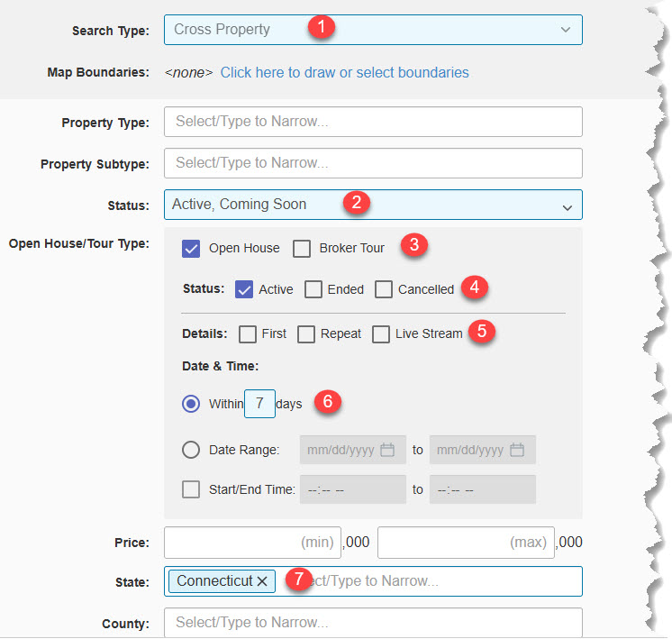Enable the Start/End Time checkbox
The width and height of the screenshot is (672, 639).
[x=191, y=489]
